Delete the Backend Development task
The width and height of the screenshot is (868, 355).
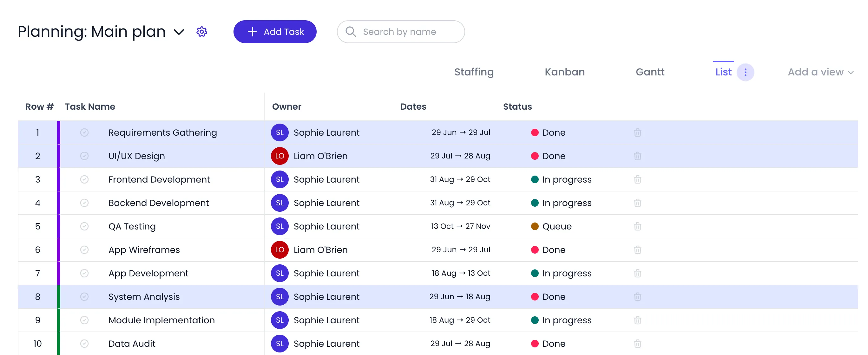click(637, 203)
